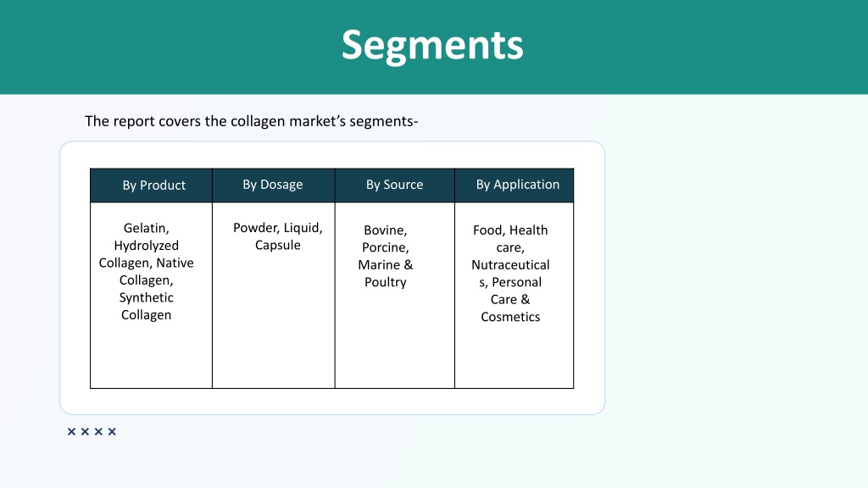This screenshot has width=868, height=488.
Task: Click the word Nutraceutical in application cell
Action: 510,265
